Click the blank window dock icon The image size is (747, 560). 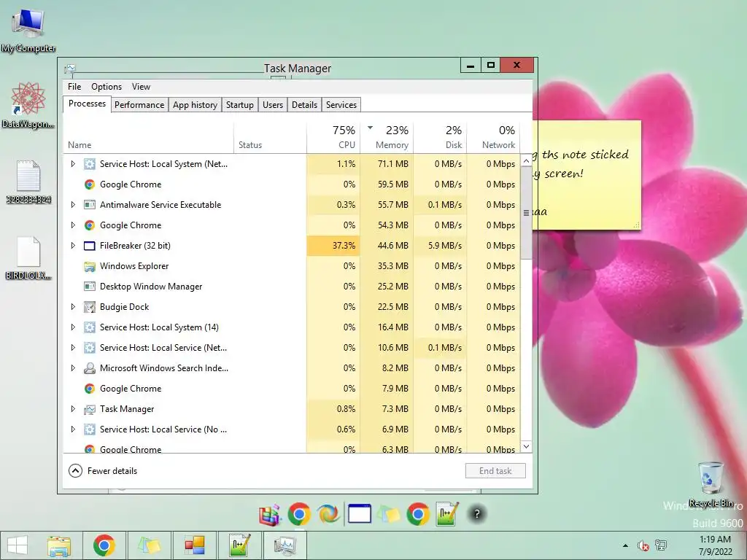pos(359,514)
